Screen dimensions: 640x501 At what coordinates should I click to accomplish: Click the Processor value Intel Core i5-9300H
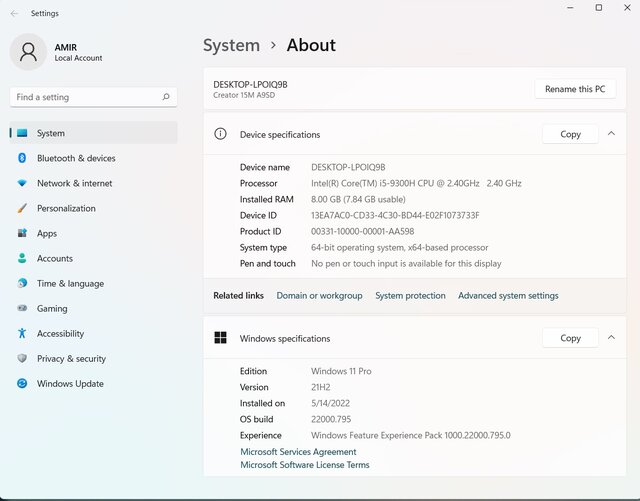pos(416,183)
